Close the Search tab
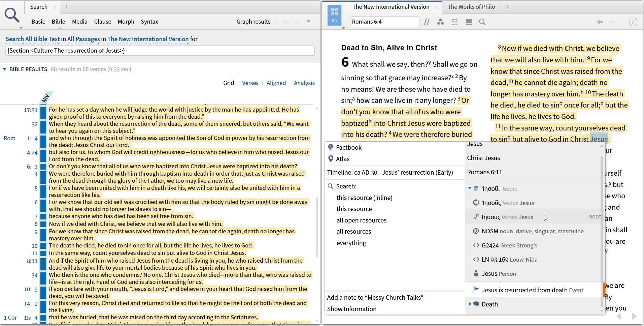 [55, 7]
